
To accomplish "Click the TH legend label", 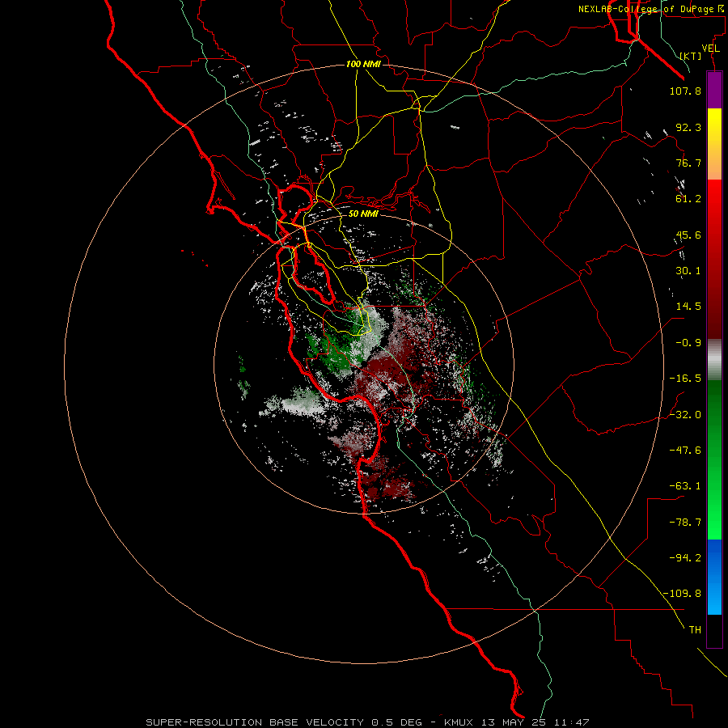I will pyautogui.click(x=695, y=630).
